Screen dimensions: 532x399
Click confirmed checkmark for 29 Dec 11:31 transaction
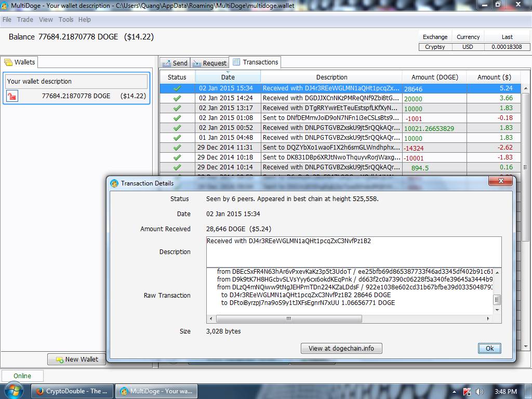(x=177, y=147)
